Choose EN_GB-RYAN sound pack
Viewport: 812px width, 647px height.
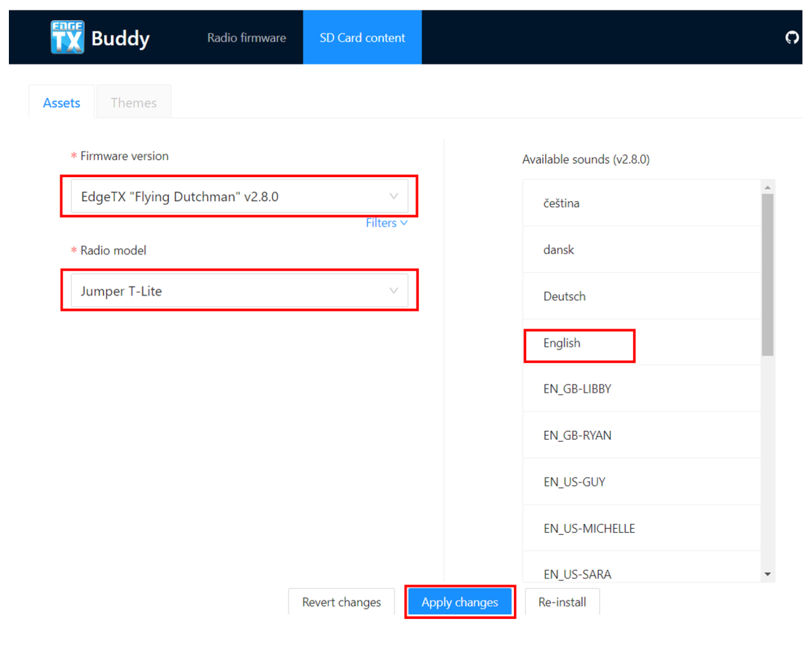642,435
